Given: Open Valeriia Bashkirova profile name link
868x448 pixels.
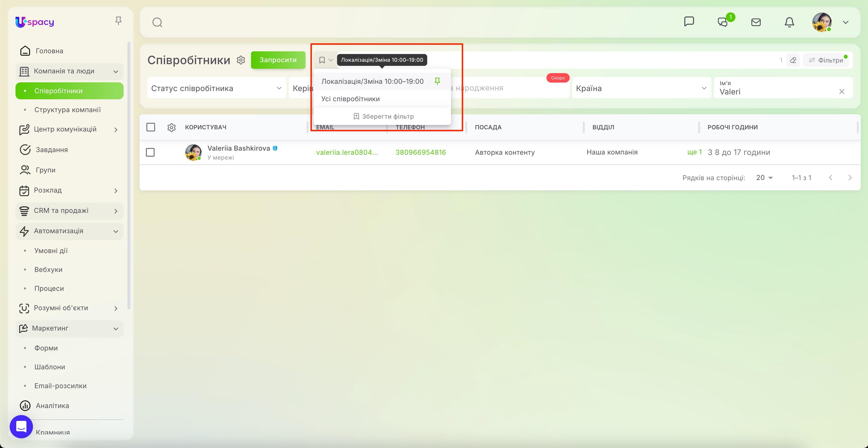Looking at the screenshot, I should click(x=238, y=148).
